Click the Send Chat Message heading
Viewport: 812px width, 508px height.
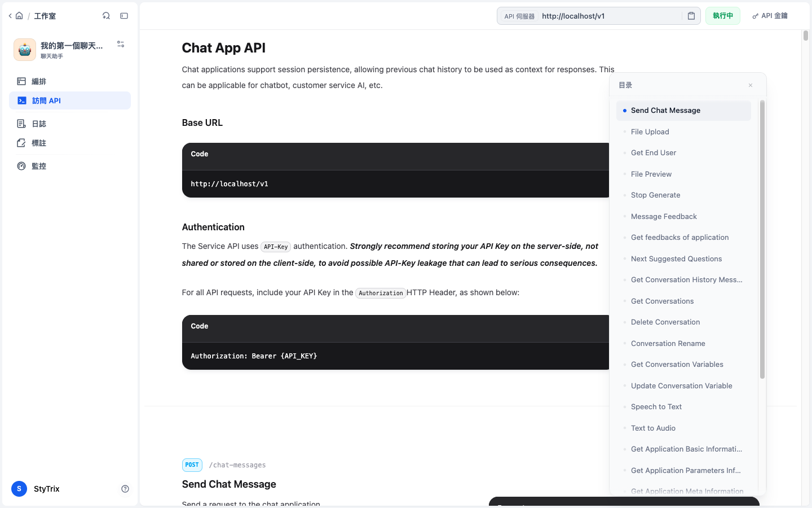click(x=229, y=484)
